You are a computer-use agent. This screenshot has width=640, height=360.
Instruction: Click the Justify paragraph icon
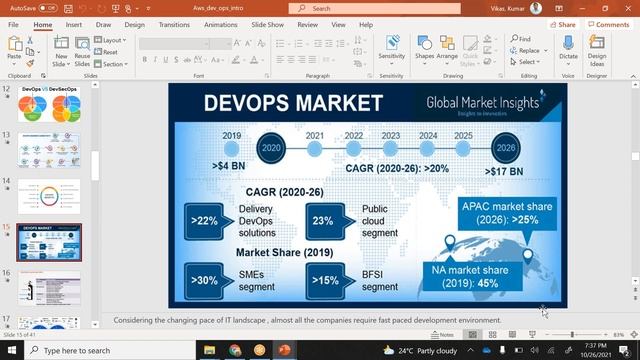(312, 60)
